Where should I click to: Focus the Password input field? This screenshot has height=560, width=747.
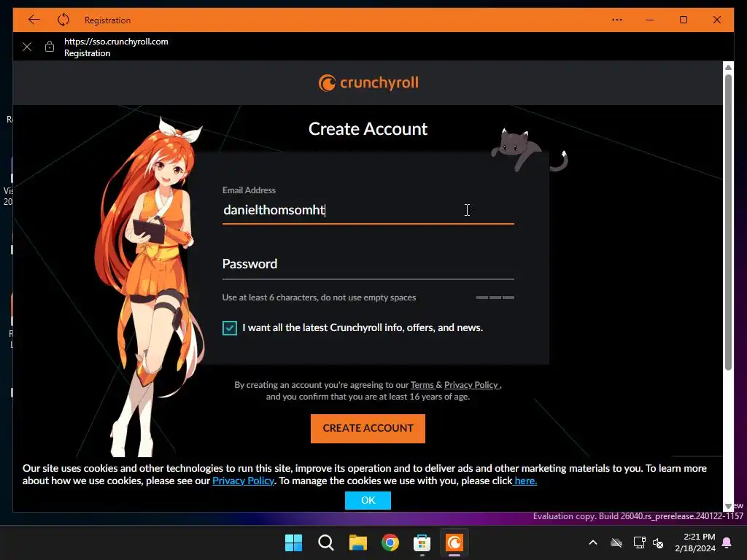(368, 264)
